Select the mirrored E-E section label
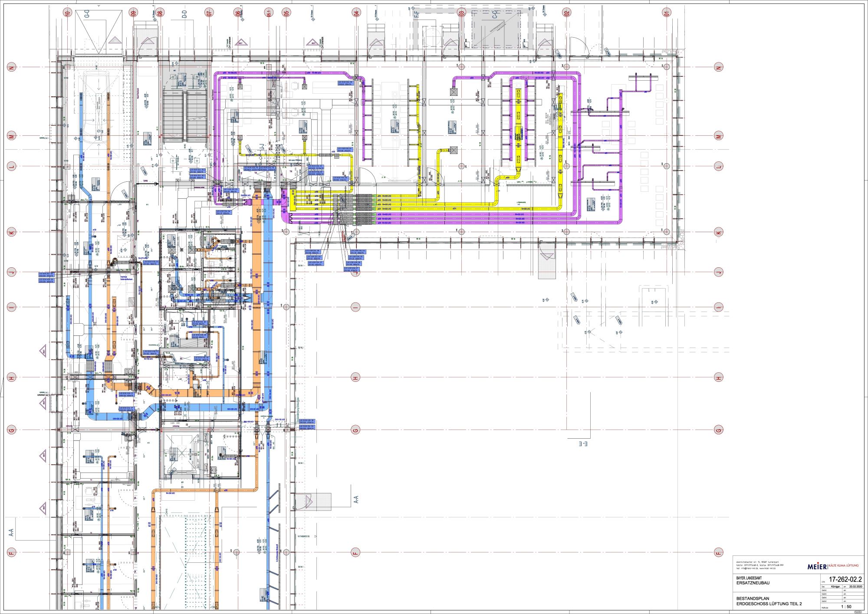 point(583,444)
